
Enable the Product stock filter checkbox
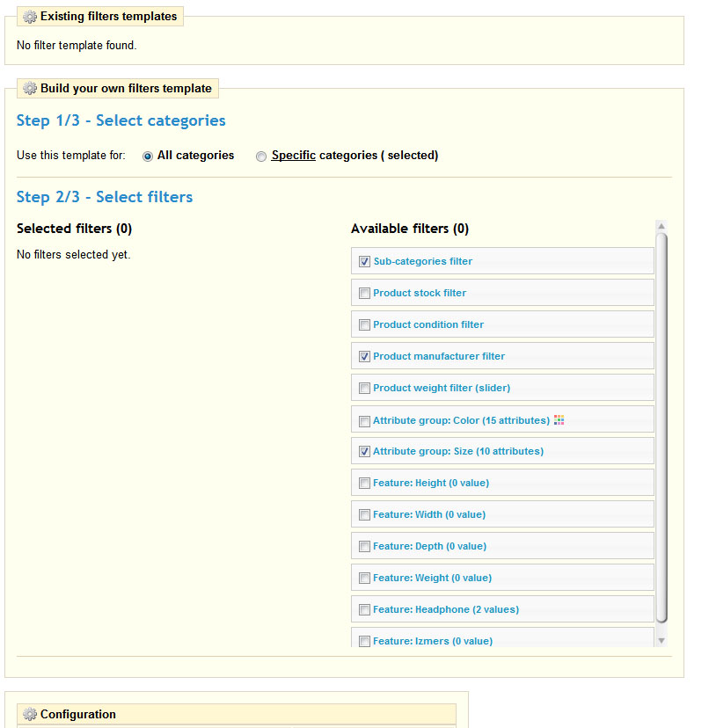pyautogui.click(x=364, y=294)
